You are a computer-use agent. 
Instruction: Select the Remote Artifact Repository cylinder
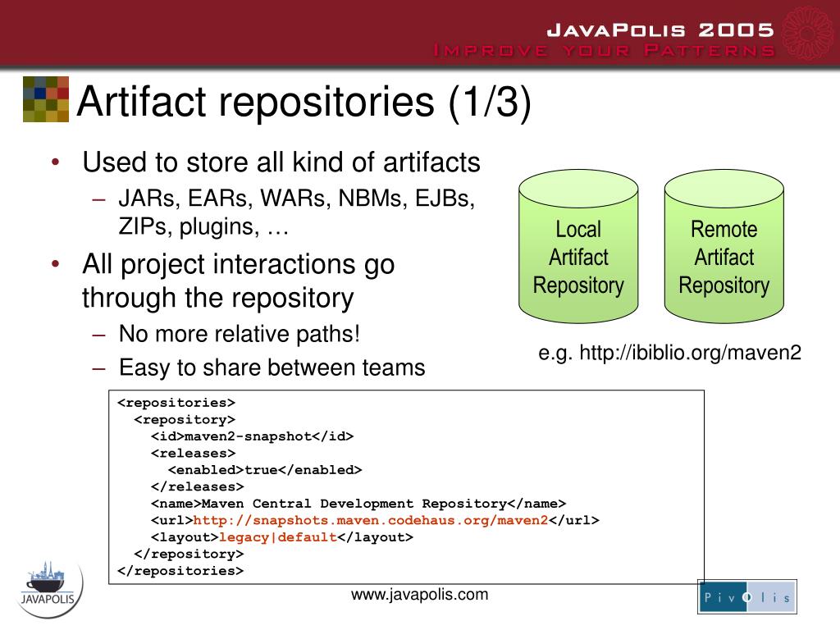coord(724,246)
